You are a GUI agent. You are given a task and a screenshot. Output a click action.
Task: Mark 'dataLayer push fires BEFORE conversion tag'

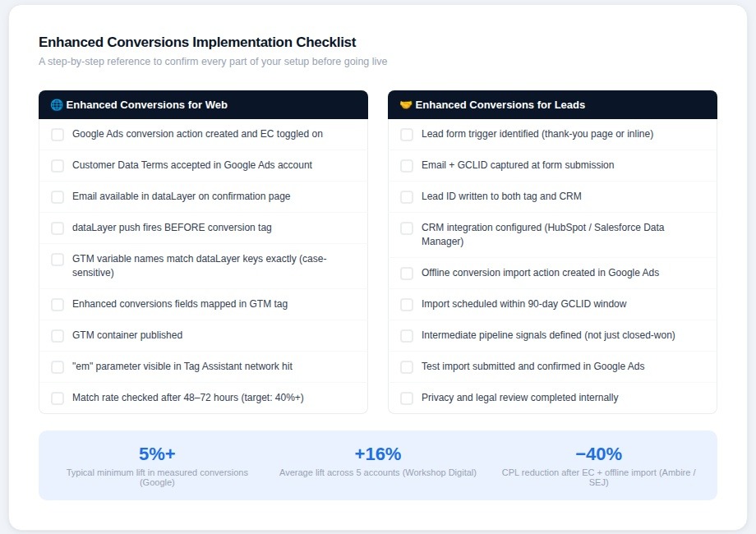(58, 228)
